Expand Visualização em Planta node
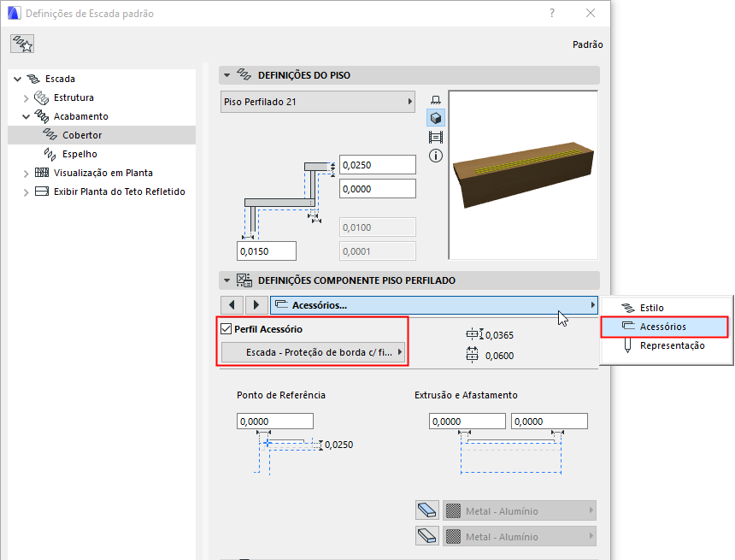This screenshot has height=560, width=735. [x=26, y=174]
